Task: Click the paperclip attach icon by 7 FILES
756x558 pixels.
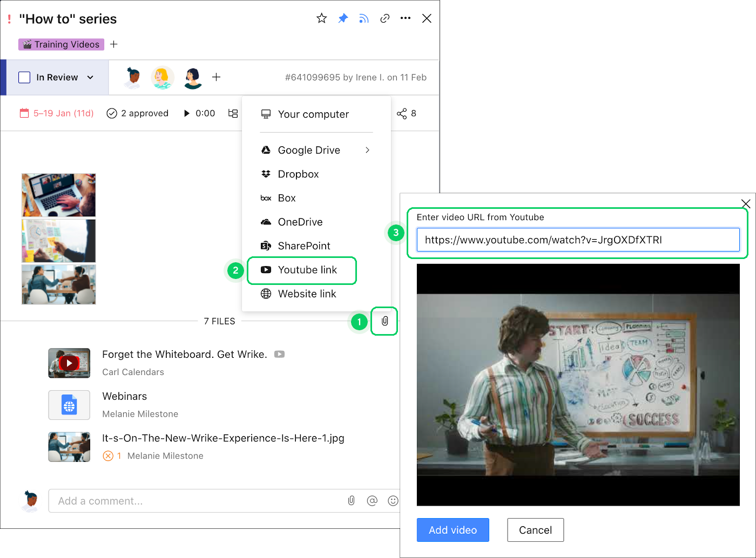Action: (384, 321)
